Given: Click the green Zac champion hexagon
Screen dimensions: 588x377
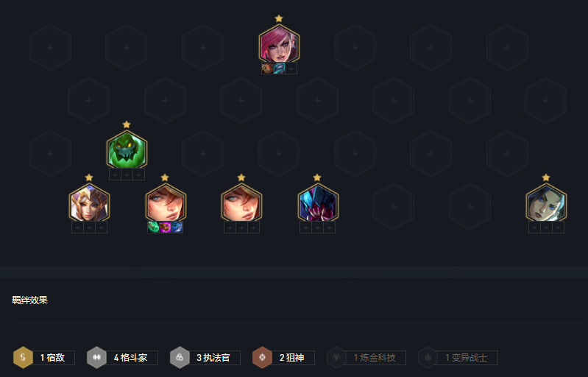Looking at the screenshot, I should click(x=127, y=150).
